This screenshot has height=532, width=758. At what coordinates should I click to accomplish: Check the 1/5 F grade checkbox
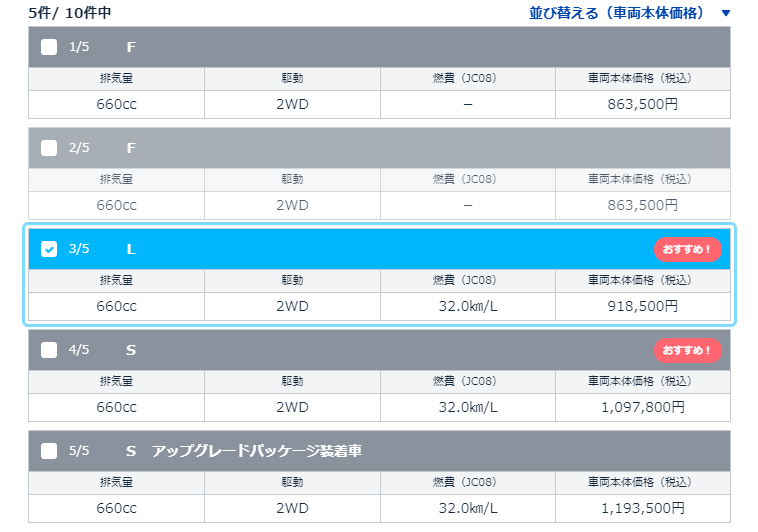(x=49, y=47)
